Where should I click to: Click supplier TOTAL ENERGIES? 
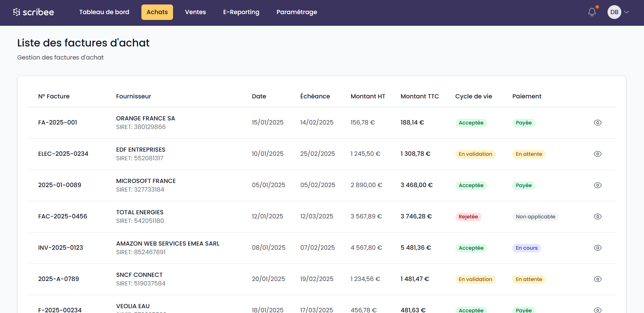tap(140, 212)
